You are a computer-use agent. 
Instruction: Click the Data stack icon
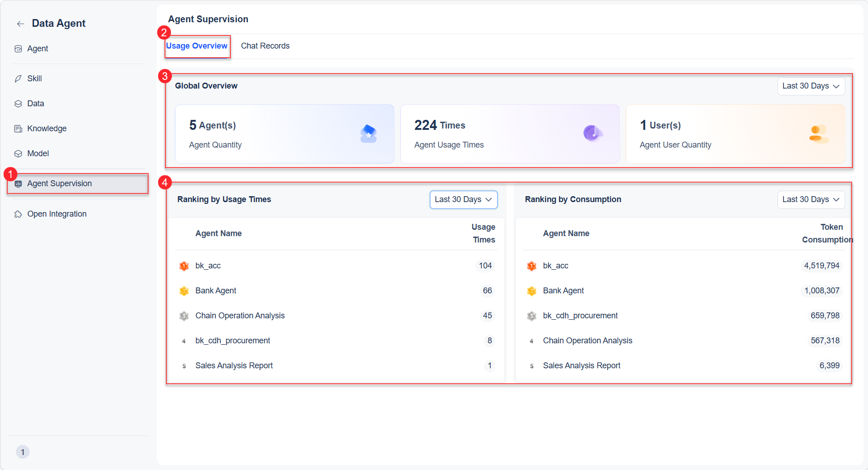click(x=18, y=104)
